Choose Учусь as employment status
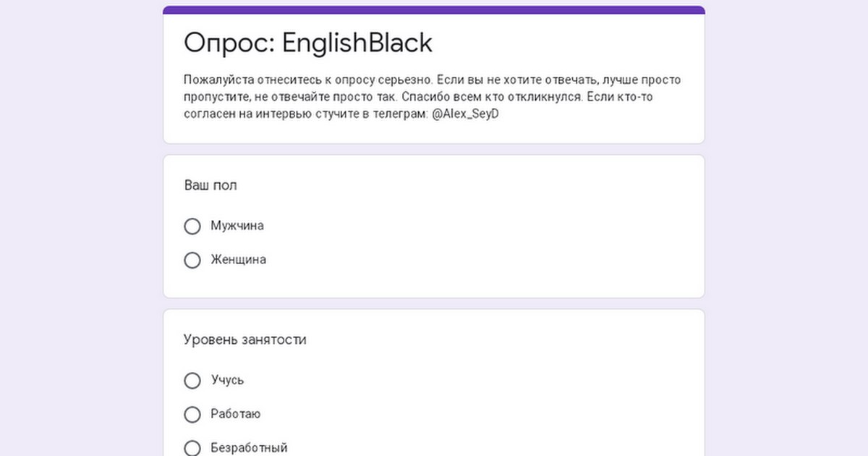Screen dimensions: 868x456 (192, 381)
